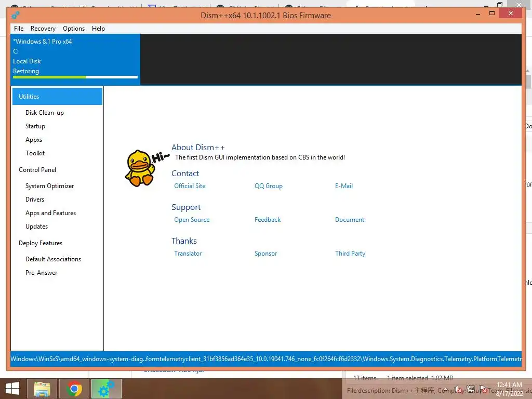Screen dimensions: 532x399
Task: Click the WinSxS file path status bar
Action: click(266, 358)
